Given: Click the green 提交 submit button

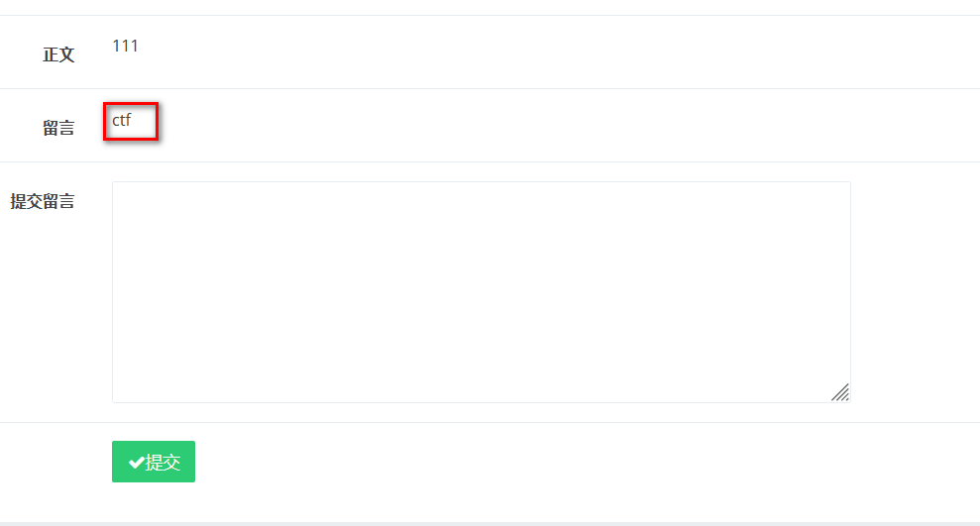Looking at the screenshot, I should [x=154, y=462].
